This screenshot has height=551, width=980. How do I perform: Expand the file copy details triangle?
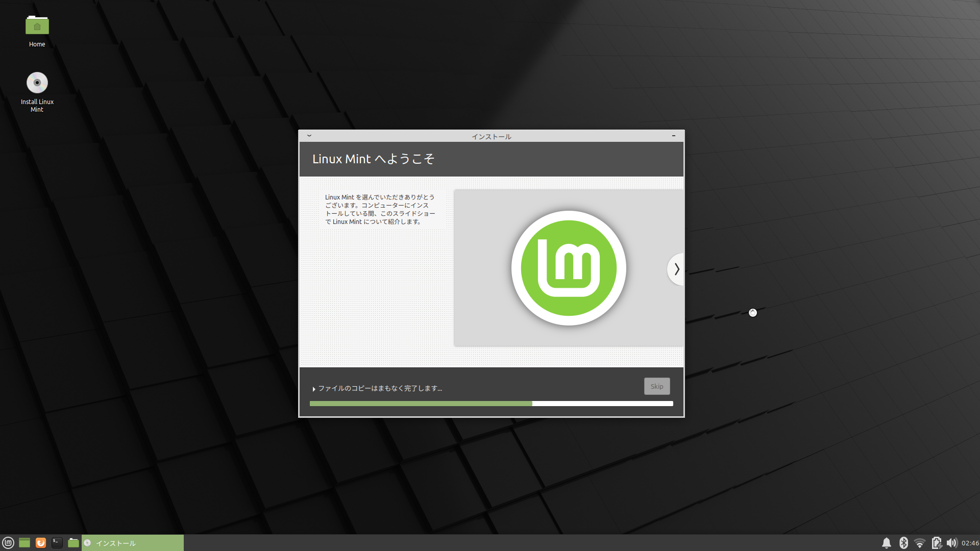(313, 388)
